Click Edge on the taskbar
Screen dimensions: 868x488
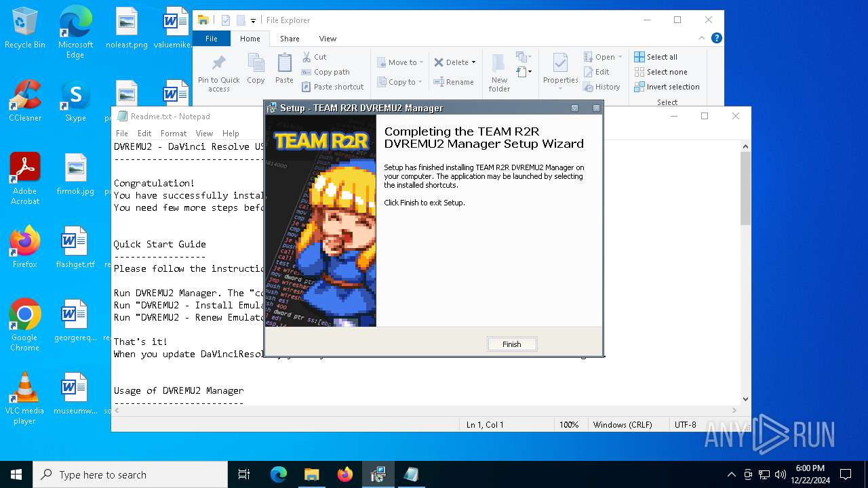[279, 474]
